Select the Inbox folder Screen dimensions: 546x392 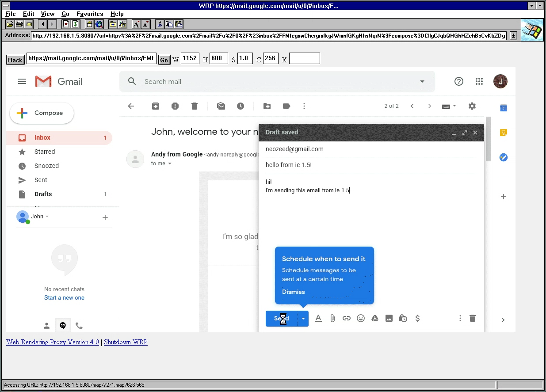click(59, 137)
